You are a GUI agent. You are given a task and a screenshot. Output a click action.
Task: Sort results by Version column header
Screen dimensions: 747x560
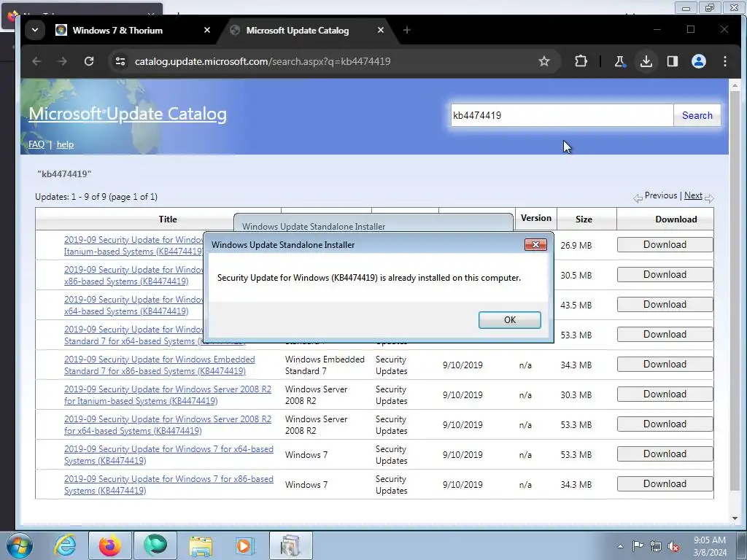[x=536, y=218]
